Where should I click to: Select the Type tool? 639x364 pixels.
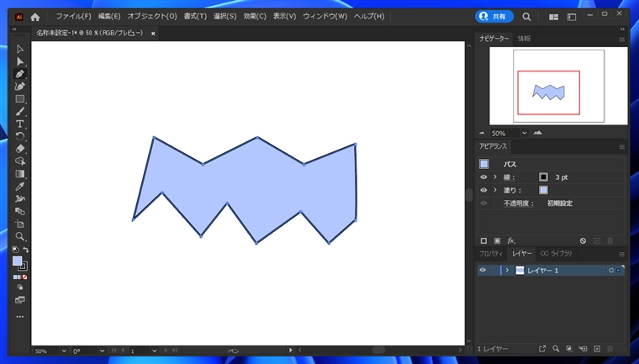point(19,124)
